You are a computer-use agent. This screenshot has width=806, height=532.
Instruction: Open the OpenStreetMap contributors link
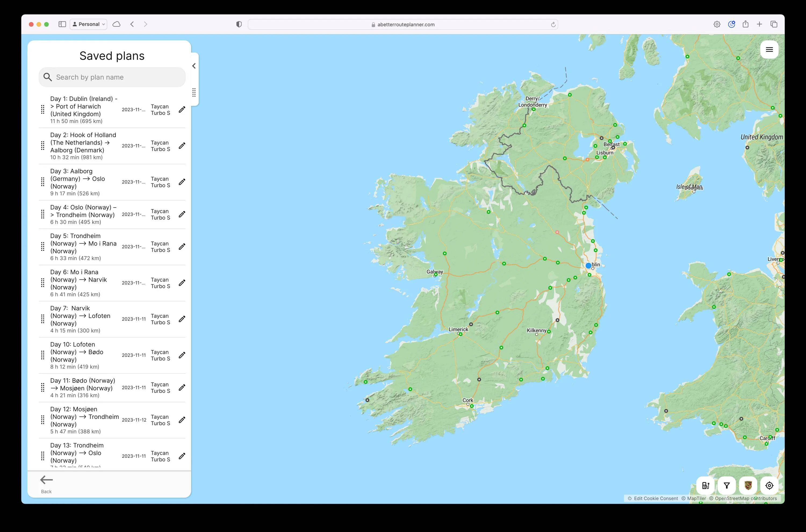[x=743, y=498]
